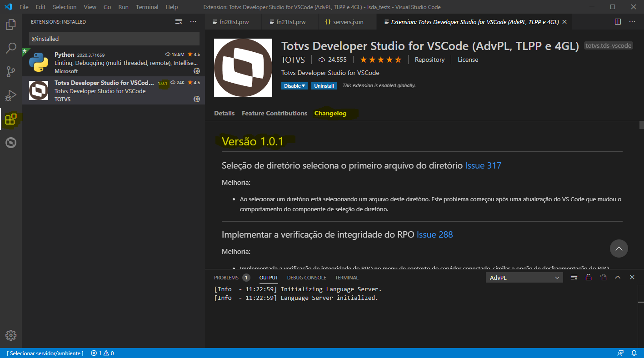
Task: Open the TOTVS view in activity bar
Action: tap(11, 143)
